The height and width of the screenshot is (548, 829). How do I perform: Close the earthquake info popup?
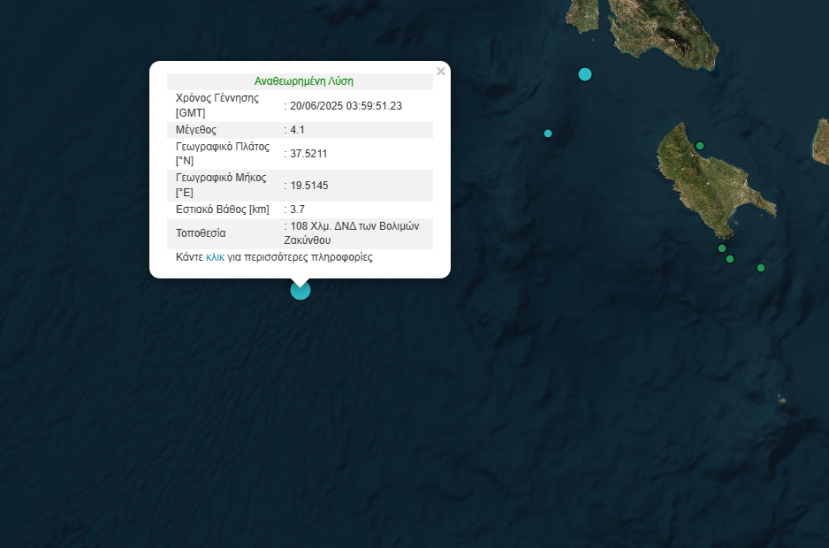click(x=440, y=71)
